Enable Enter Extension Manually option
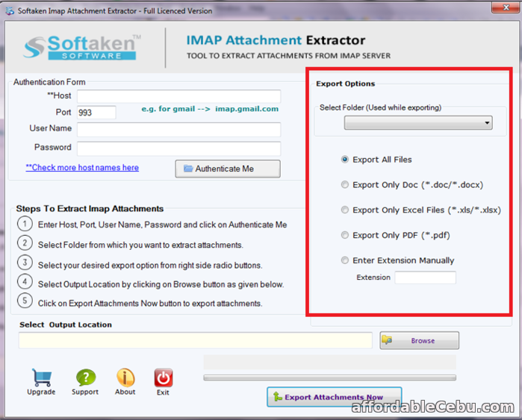The width and height of the screenshot is (522, 420). [x=345, y=260]
